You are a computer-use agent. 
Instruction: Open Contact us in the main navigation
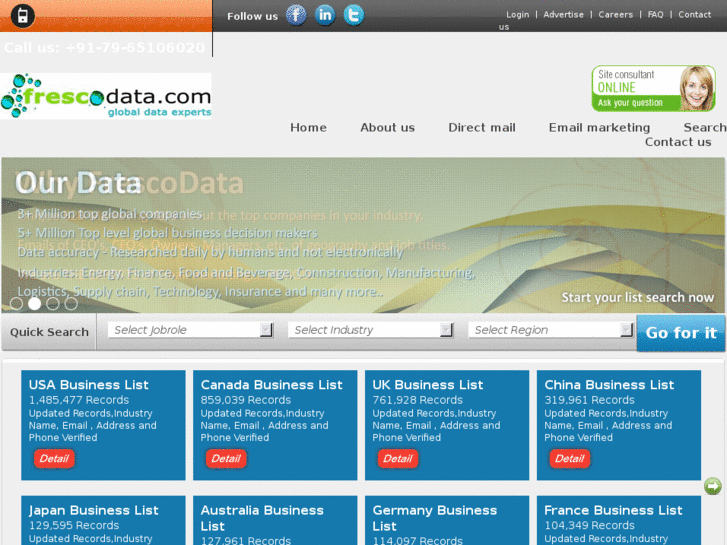(x=678, y=142)
